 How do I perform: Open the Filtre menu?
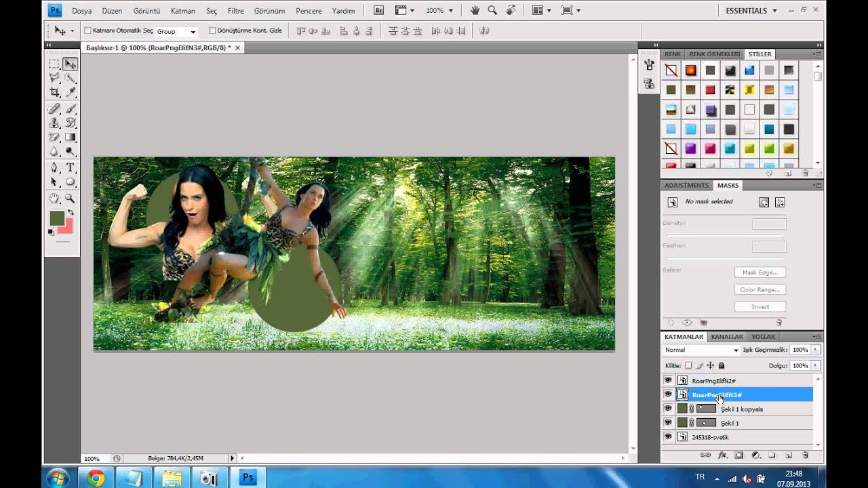[x=236, y=11]
